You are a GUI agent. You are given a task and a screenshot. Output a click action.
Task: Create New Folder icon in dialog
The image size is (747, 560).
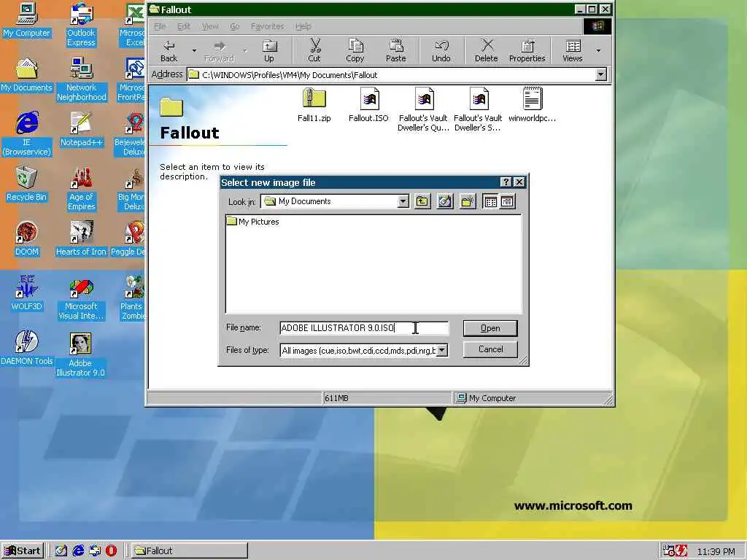click(468, 201)
